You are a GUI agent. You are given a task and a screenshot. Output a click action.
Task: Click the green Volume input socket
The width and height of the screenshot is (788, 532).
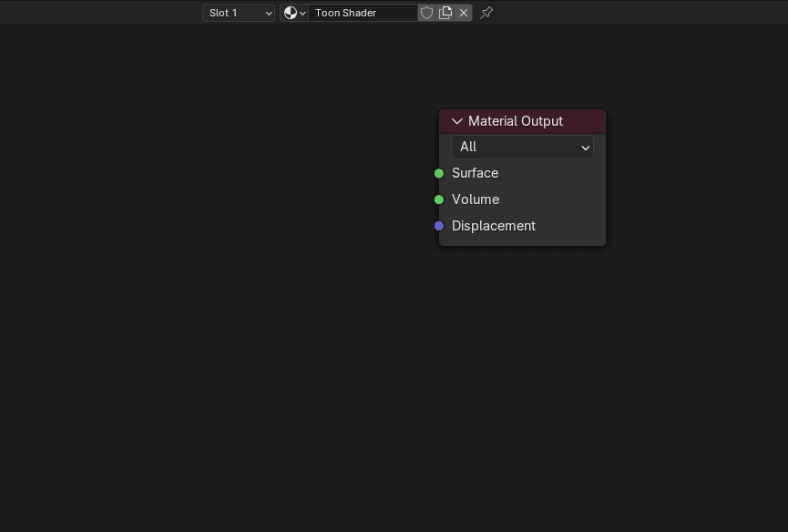coord(439,199)
